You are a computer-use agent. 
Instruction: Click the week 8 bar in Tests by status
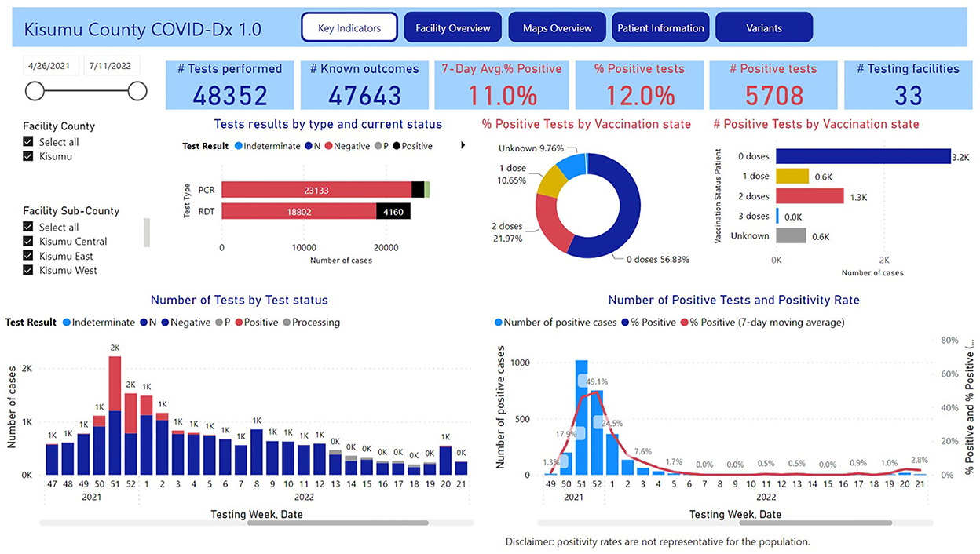tap(256, 452)
